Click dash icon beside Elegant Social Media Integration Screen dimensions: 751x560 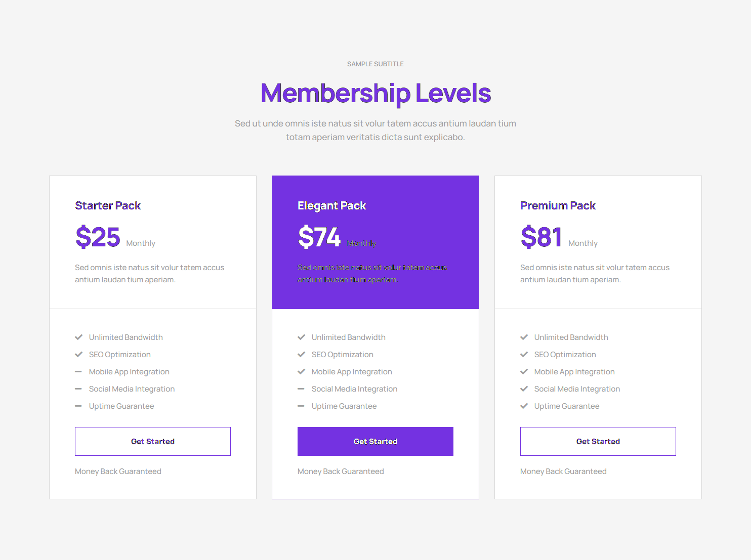click(x=301, y=389)
